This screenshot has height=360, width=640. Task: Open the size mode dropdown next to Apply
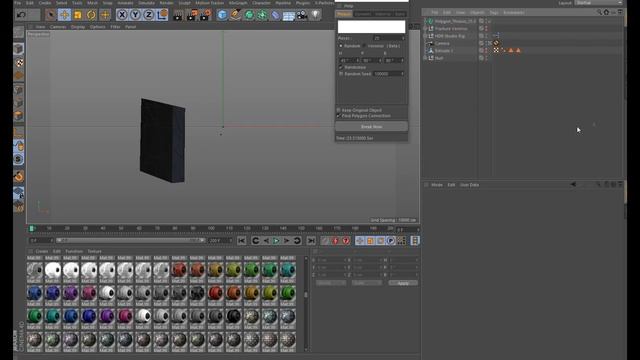tap(367, 283)
